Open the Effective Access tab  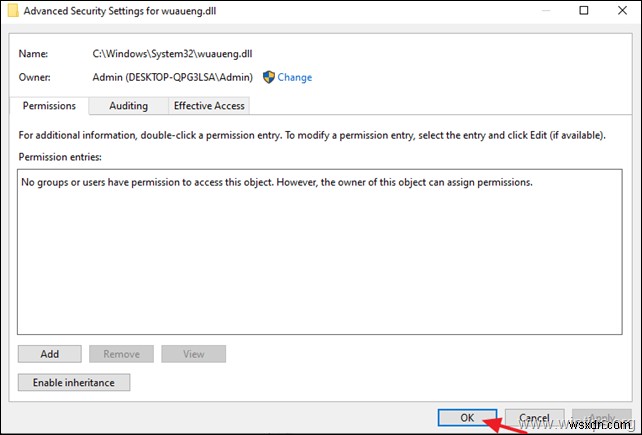[209, 106]
